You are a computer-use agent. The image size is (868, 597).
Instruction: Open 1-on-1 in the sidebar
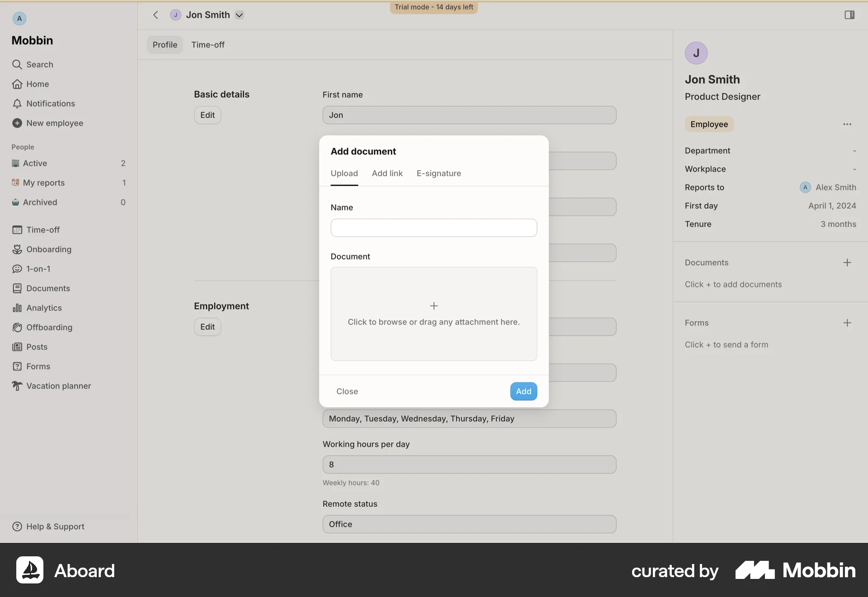click(38, 268)
